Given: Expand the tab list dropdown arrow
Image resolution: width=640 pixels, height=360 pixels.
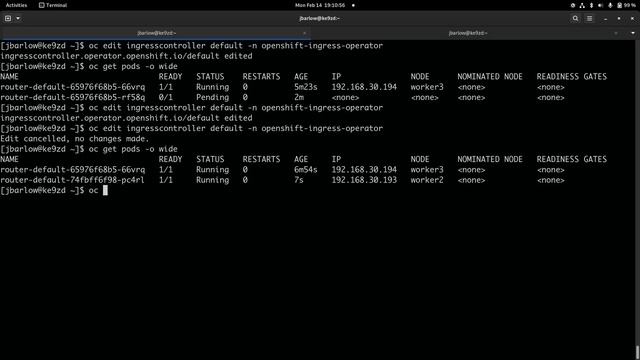Looking at the screenshot, I should click(633, 33).
